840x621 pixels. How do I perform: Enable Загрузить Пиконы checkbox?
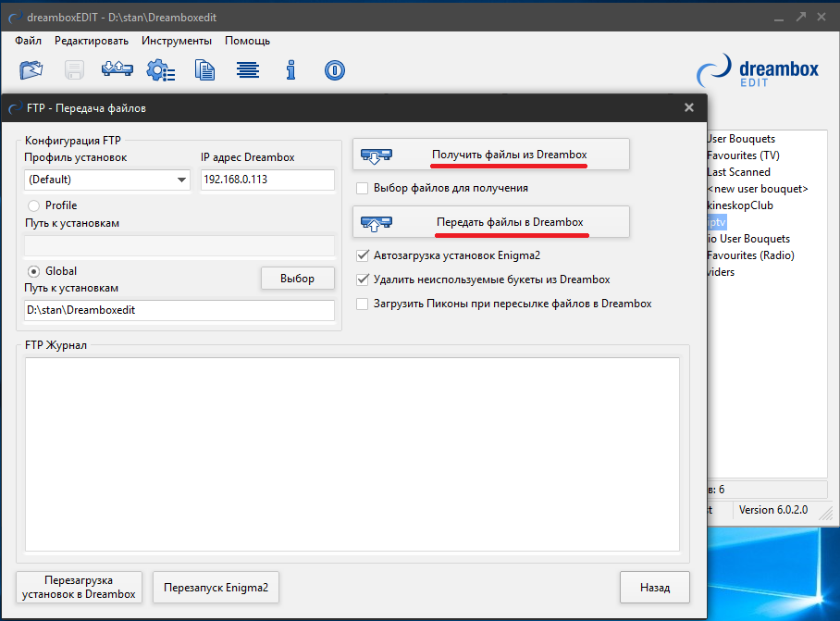point(362,304)
